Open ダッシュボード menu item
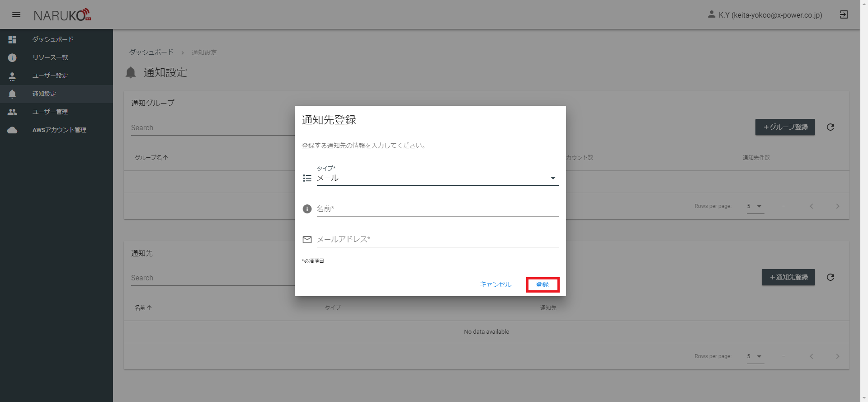Screen dimensions: 868x402 (56, 39)
